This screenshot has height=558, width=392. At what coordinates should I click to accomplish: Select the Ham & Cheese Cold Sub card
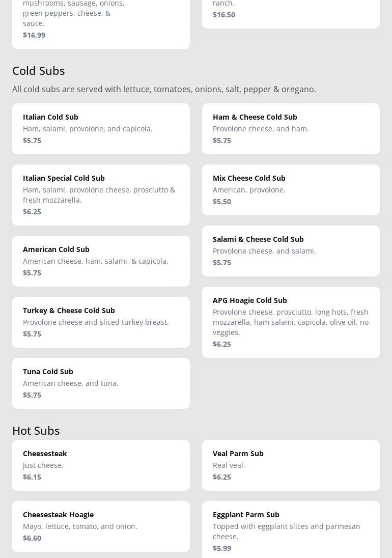(291, 128)
